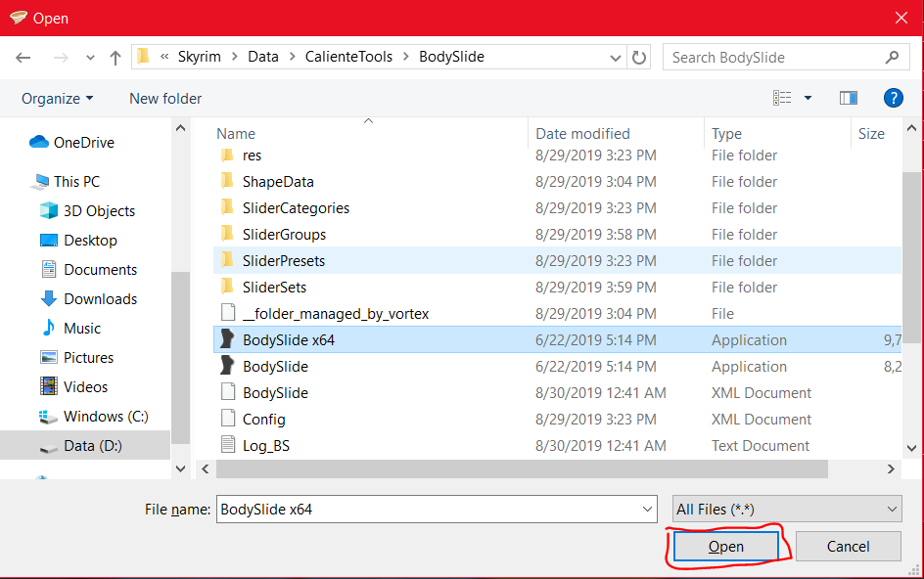Open the view options dropdown arrow
The width and height of the screenshot is (924, 579).
[x=808, y=98]
